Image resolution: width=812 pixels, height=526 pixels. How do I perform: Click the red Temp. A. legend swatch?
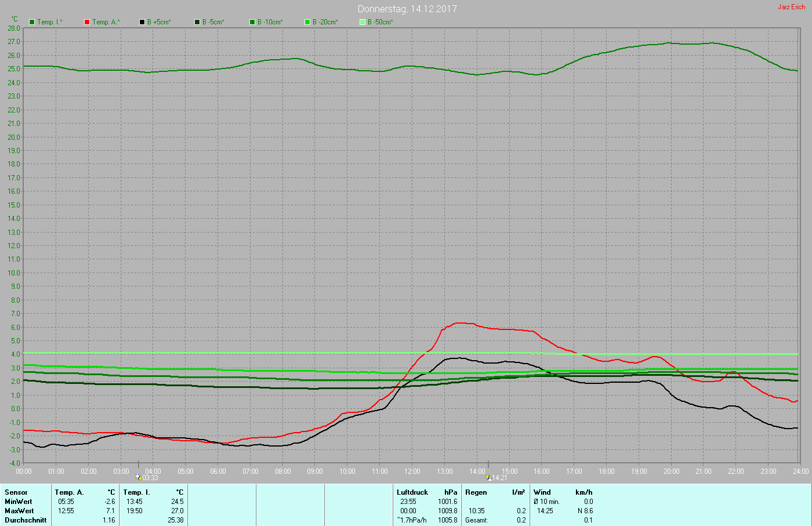[x=87, y=22]
